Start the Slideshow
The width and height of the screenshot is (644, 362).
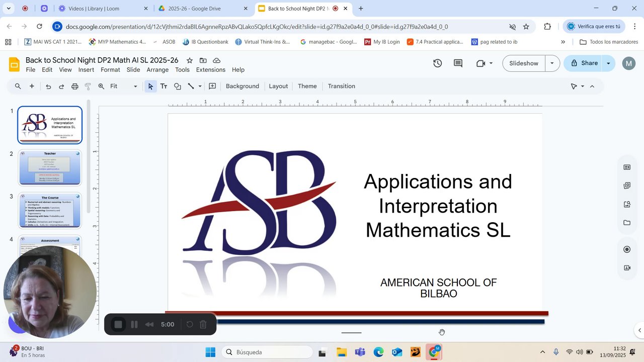pos(524,63)
